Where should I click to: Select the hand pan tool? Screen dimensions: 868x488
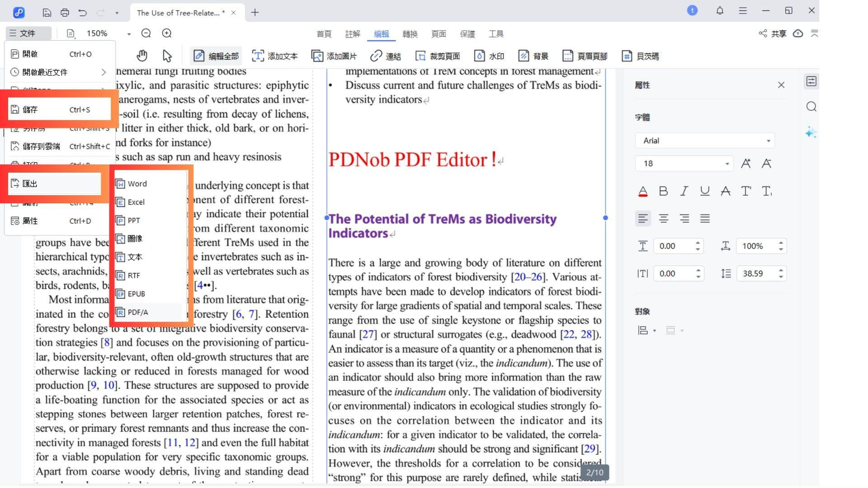(142, 56)
